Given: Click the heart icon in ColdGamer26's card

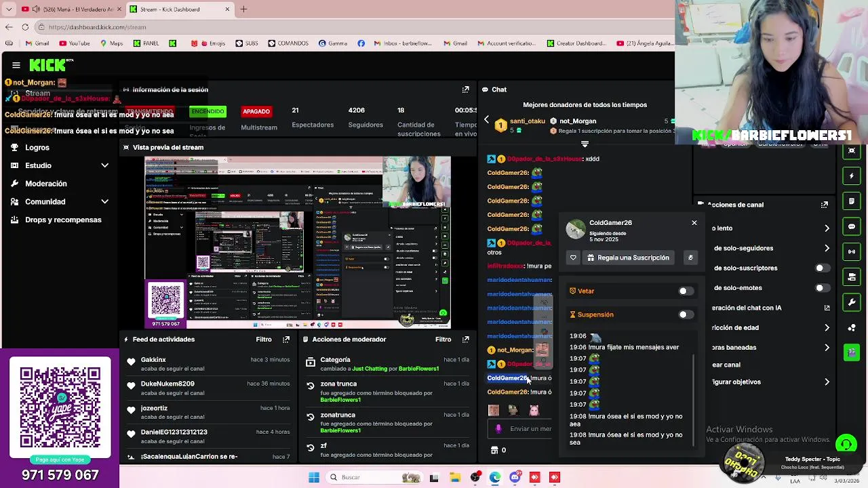Looking at the screenshot, I should pyautogui.click(x=573, y=258).
